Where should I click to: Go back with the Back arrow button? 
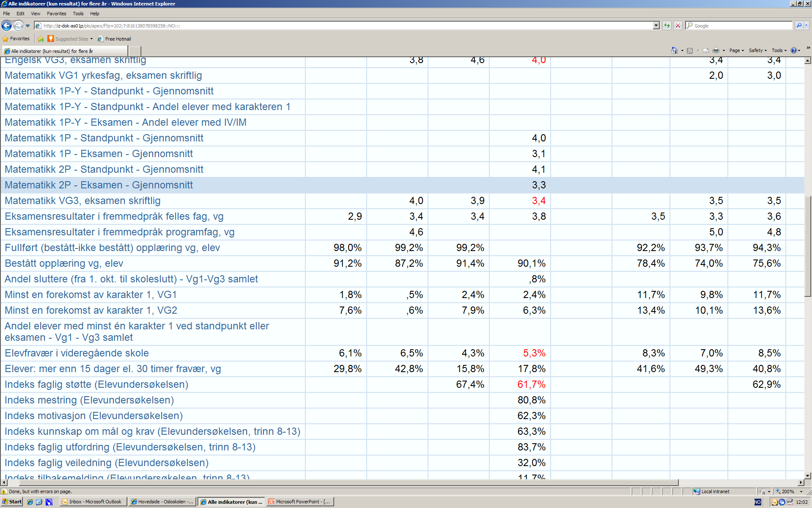7,25
